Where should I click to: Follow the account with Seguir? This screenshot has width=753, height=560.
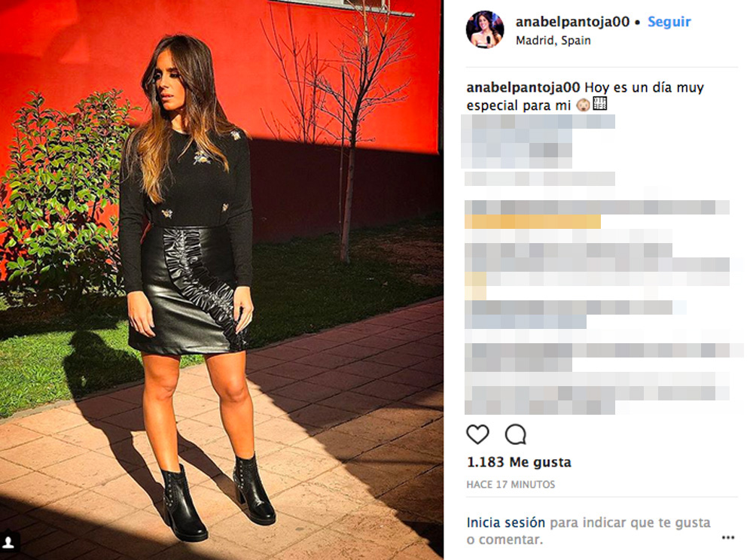669,22
